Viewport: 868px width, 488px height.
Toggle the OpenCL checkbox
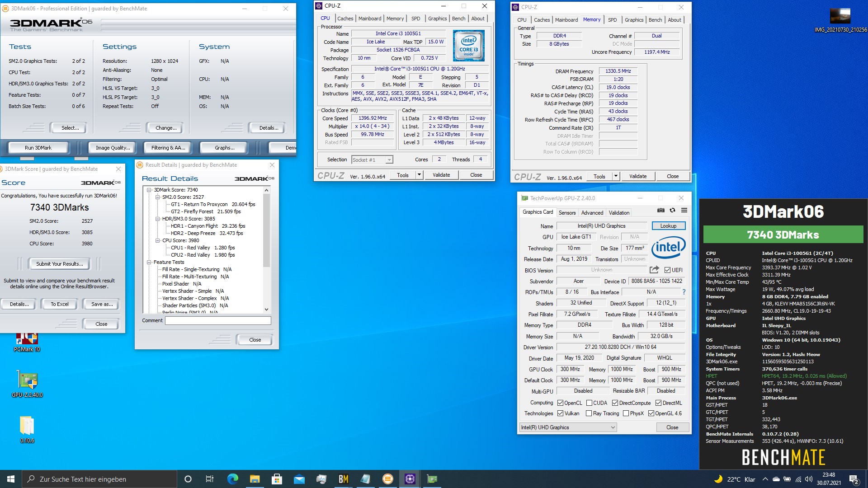560,403
